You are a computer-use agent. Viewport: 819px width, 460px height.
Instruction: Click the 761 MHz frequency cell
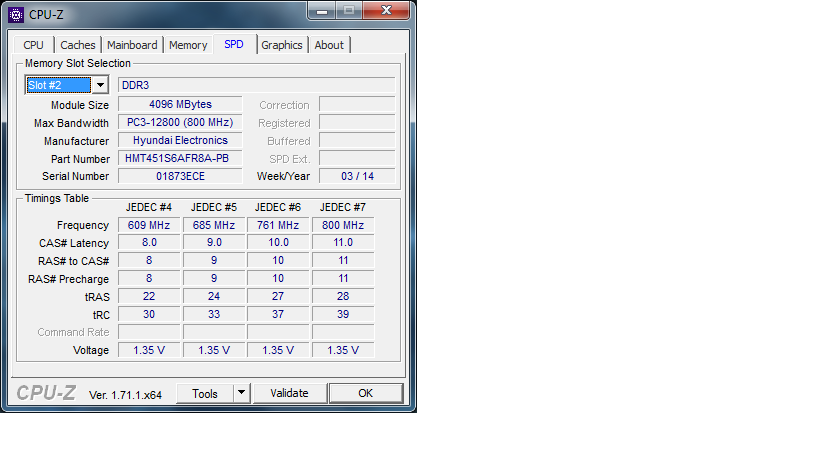click(278, 225)
